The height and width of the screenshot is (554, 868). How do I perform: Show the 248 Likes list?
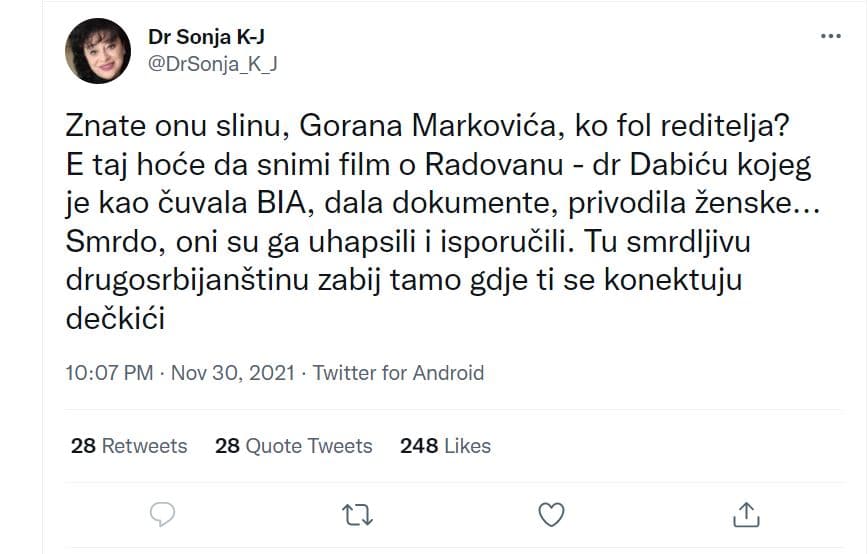coord(445,445)
